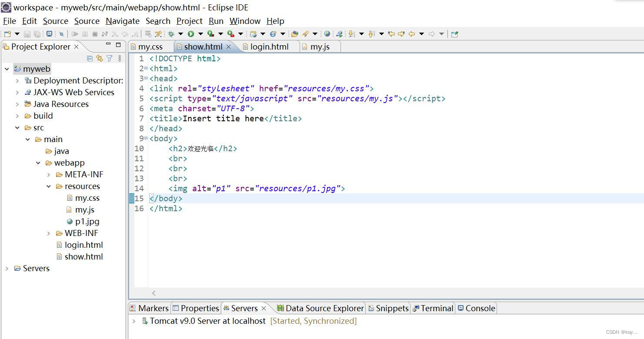Click the New Dynamic Web Project icon
This screenshot has width=644, height=339.
pos(253,34)
